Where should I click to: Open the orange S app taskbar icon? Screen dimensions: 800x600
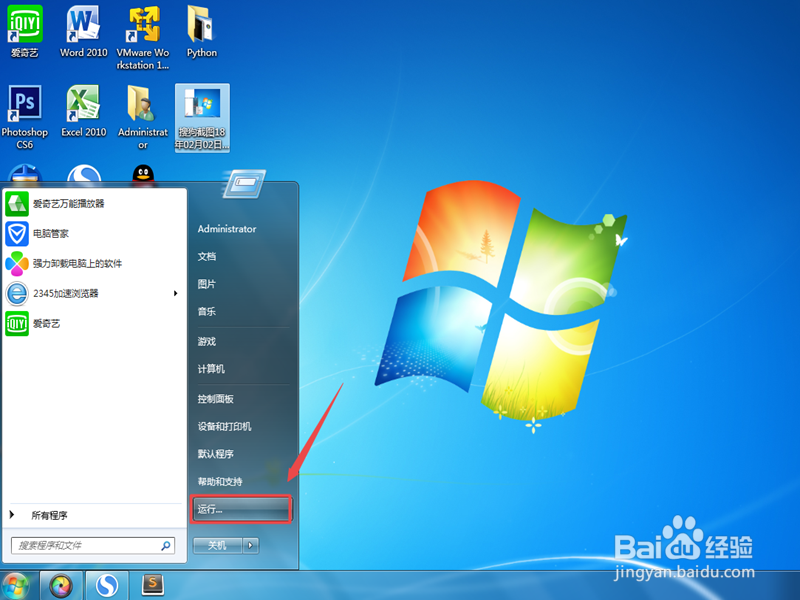(x=152, y=585)
